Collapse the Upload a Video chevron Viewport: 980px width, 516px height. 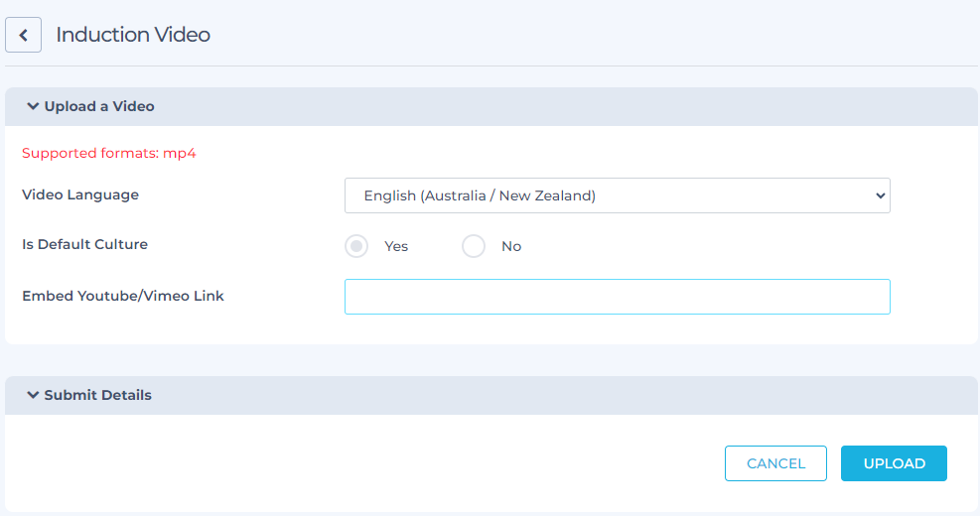point(33,106)
